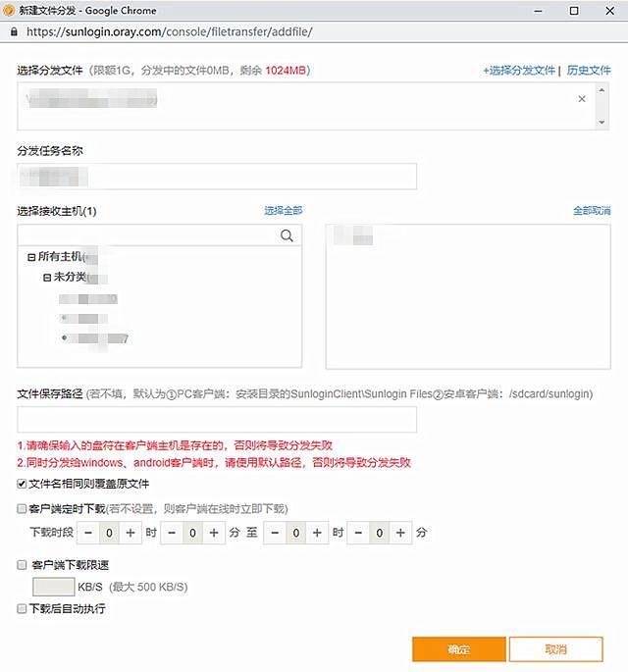Close the Chrome window
This screenshot has height=672, width=628.
(610, 11)
